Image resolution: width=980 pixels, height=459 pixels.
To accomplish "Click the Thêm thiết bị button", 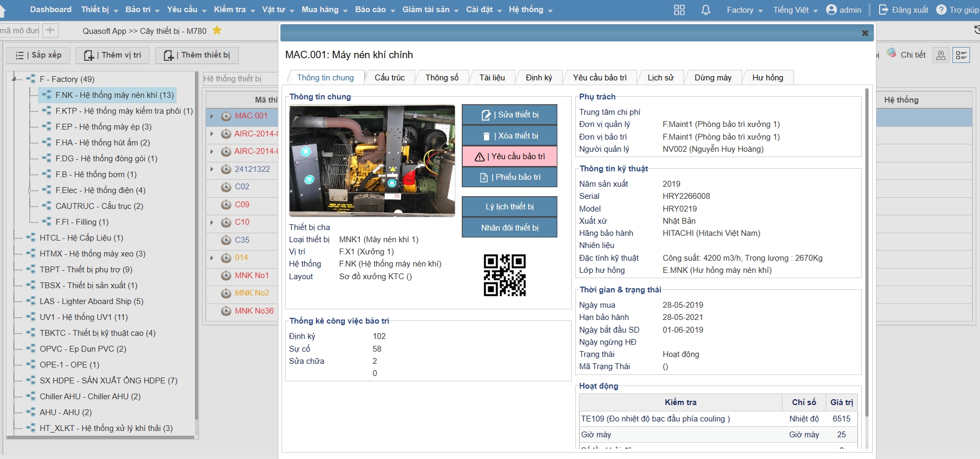I will (x=197, y=55).
